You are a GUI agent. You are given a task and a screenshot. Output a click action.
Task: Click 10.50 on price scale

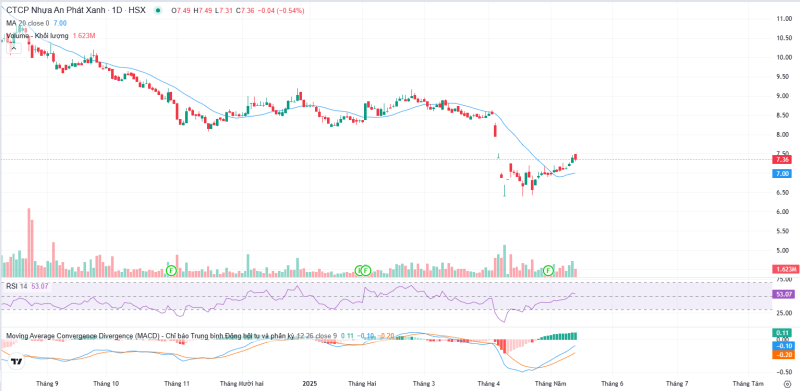tap(784, 38)
